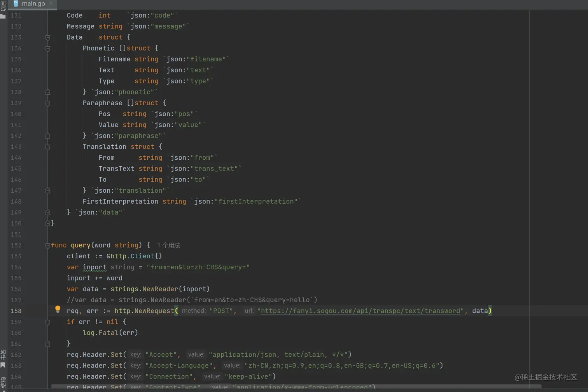588x392 pixels.
Task: Collapse the if err block on line 159
Action: click(48, 322)
